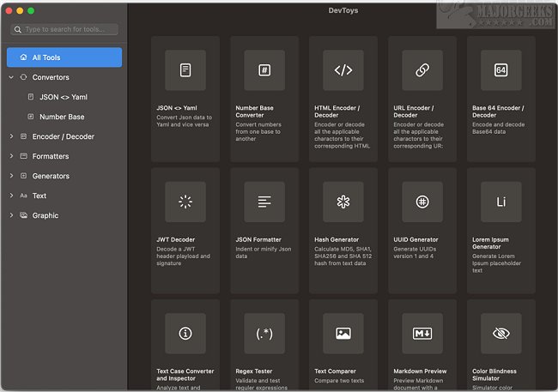The image size is (558, 392).
Task: Open the JSON <> Yaml tool icon
Action: point(185,70)
